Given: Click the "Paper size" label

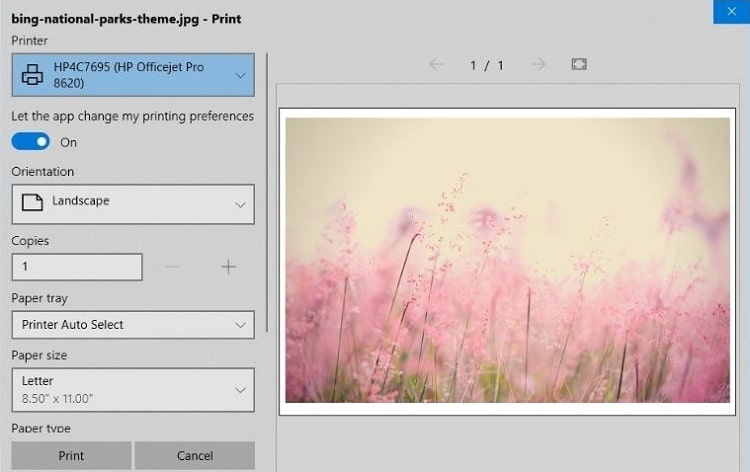Looking at the screenshot, I should coord(39,355).
